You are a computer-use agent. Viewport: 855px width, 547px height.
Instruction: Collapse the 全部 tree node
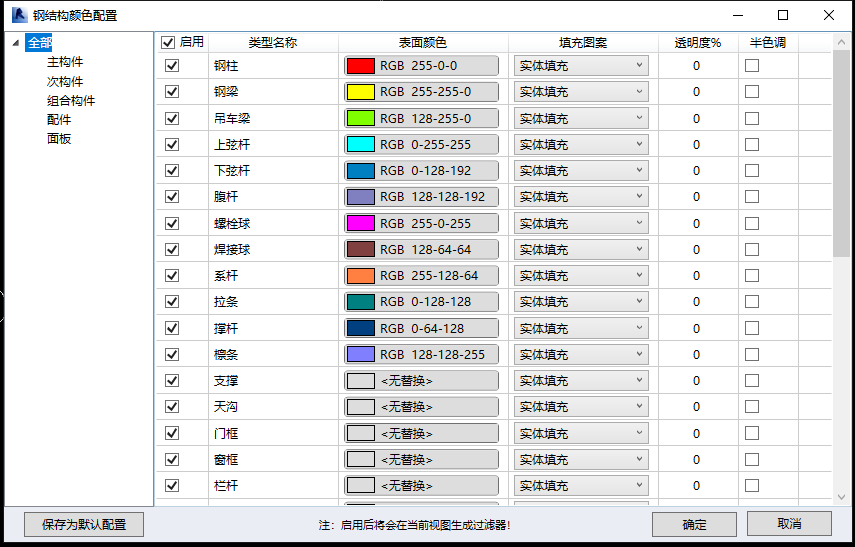click(15, 43)
